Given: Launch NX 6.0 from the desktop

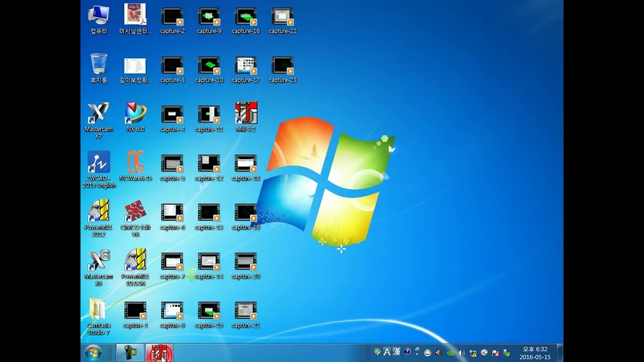Looking at the screenshot, I should [x=135, y=113].
